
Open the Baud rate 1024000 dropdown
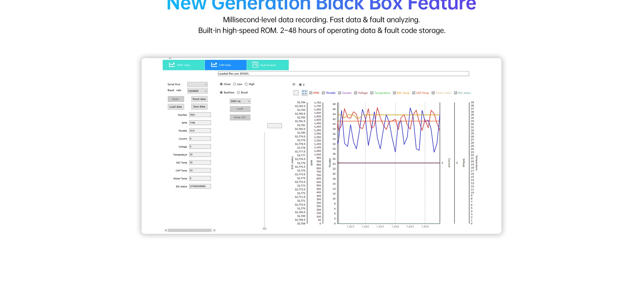coord(197,91)
